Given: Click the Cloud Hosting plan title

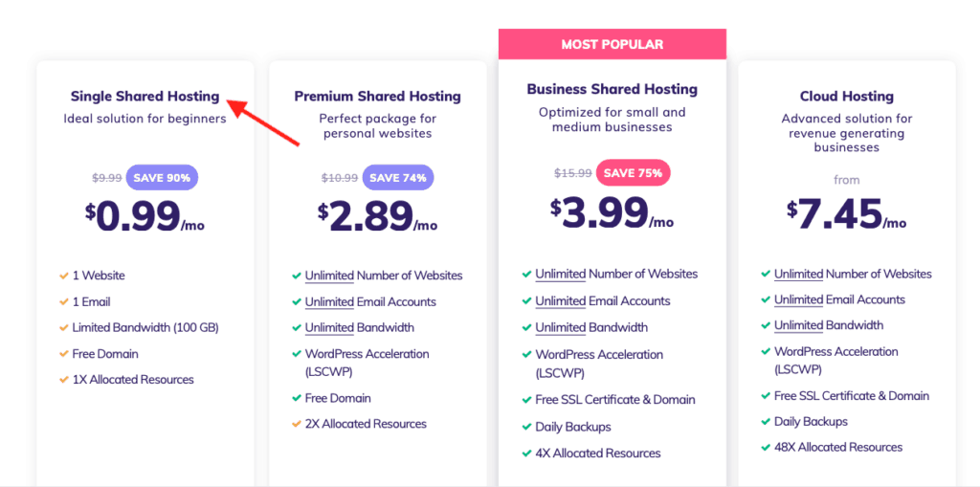Looking at the screenshot, I should pos(847,97).
